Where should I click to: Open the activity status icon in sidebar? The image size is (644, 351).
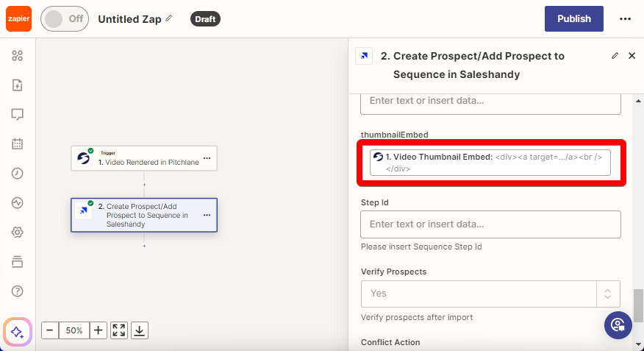pyautogui.click(x=17, y=202)
